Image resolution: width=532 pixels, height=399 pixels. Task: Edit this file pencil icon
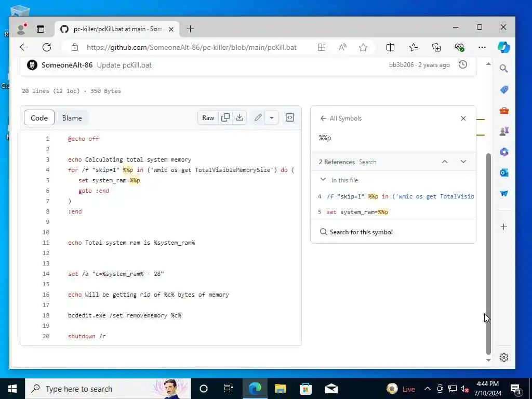pyautogui.click(x=258, y=118)
